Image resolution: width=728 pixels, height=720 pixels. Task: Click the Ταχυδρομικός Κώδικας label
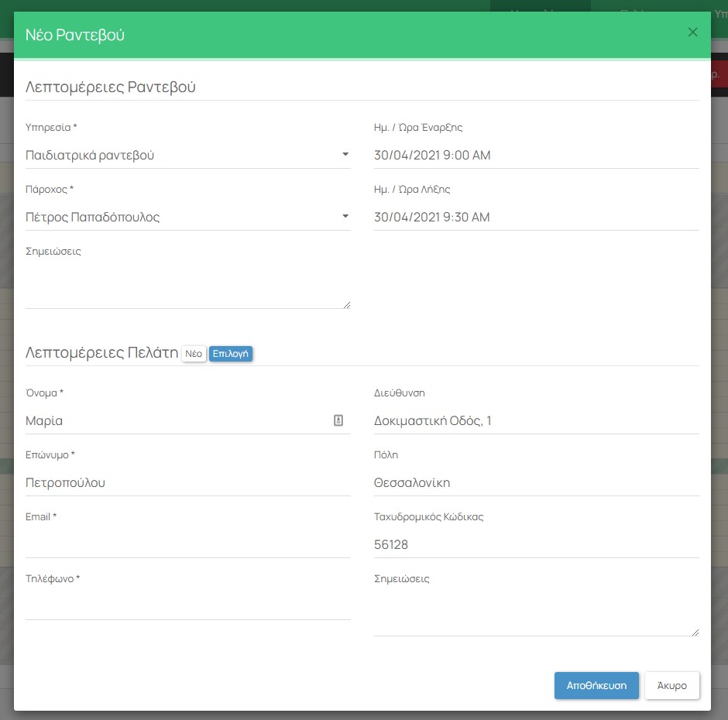coord(428,516)
